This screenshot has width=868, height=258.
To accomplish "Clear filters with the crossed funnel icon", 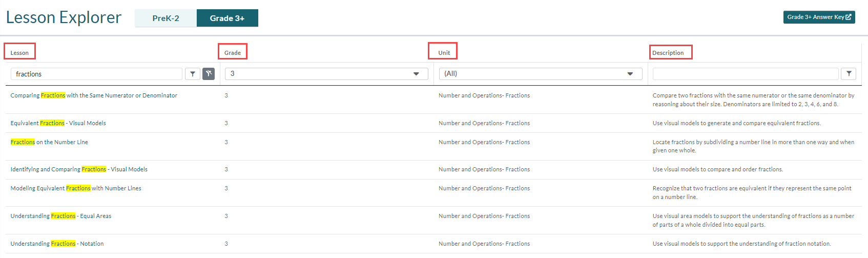I will click(x=209, y=74).
